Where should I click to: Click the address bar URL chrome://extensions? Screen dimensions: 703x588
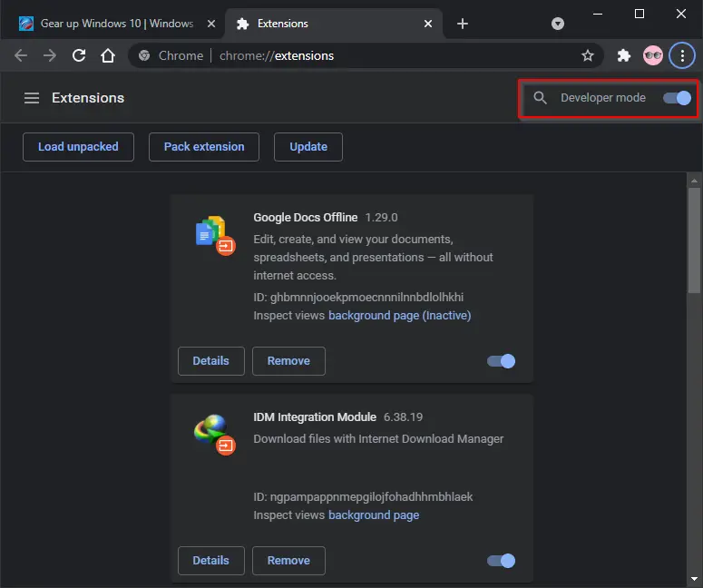click(277, 55)
